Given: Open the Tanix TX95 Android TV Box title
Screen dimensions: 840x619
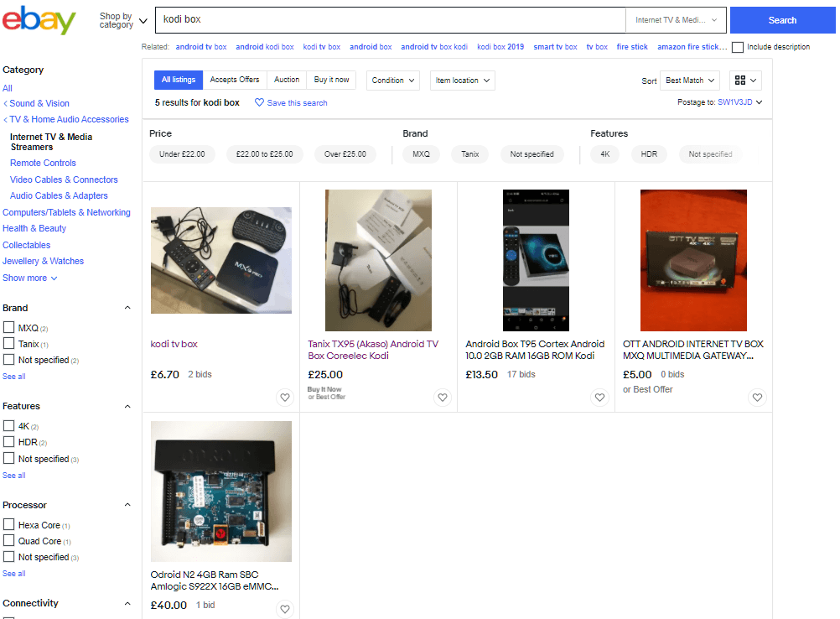Looking at the screenshot, I should (x=373, y=350).
